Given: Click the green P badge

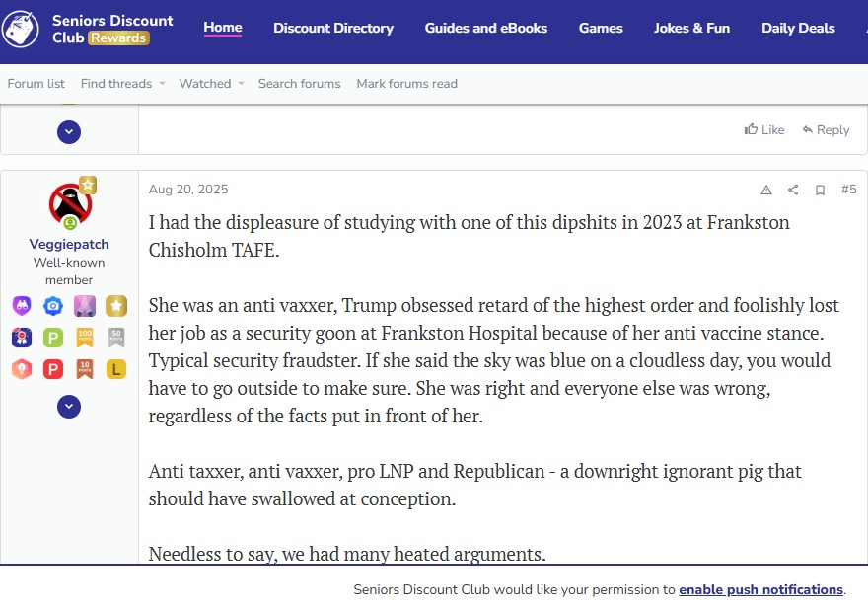Looking at the screenshot, I should (53, 338).
